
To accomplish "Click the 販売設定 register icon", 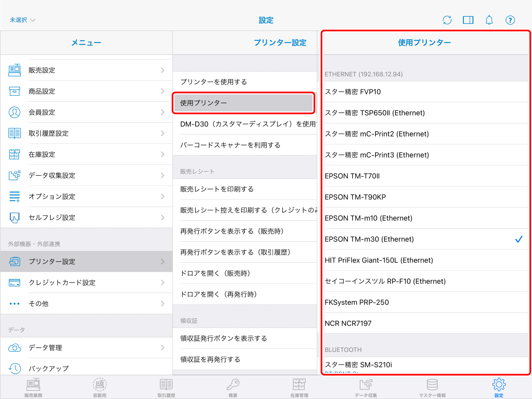I will [x=15, y=70].
